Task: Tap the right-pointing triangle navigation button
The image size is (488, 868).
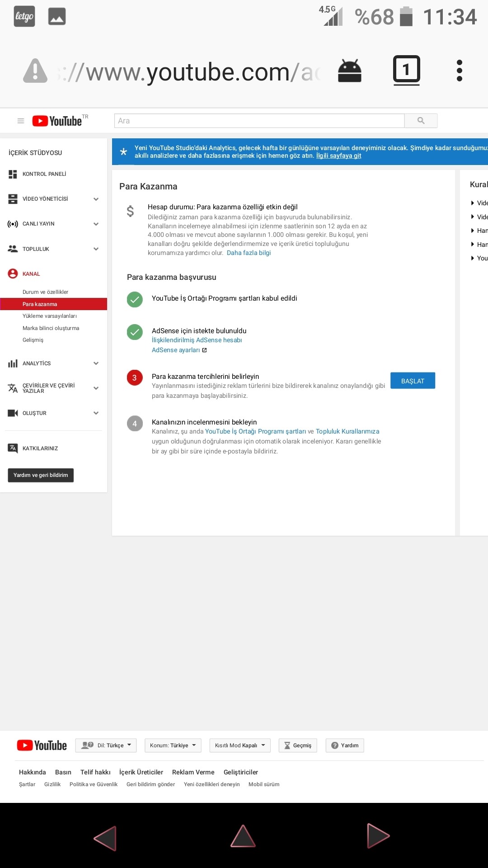Action: (x=378, y=836)
